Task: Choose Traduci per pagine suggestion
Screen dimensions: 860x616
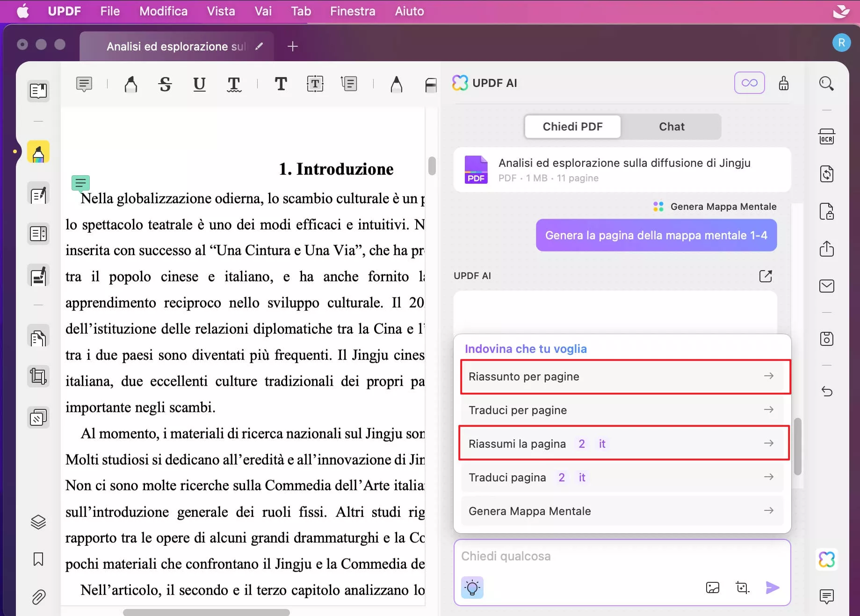Action: pyautogui.click(x=622, y=410)
